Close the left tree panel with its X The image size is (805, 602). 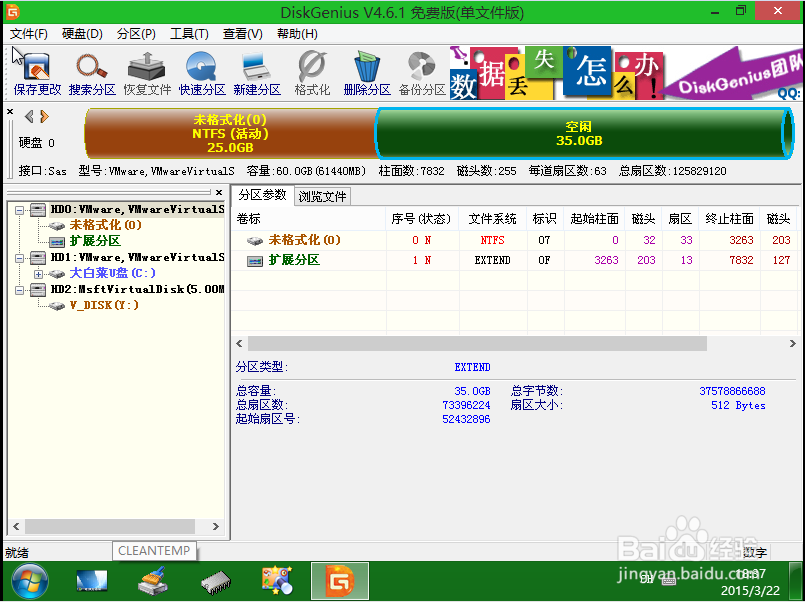click(x=219, y=192)
